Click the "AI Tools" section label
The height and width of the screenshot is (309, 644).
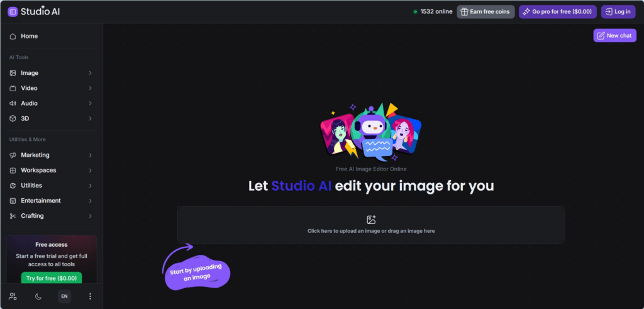[x=19, y=57]
